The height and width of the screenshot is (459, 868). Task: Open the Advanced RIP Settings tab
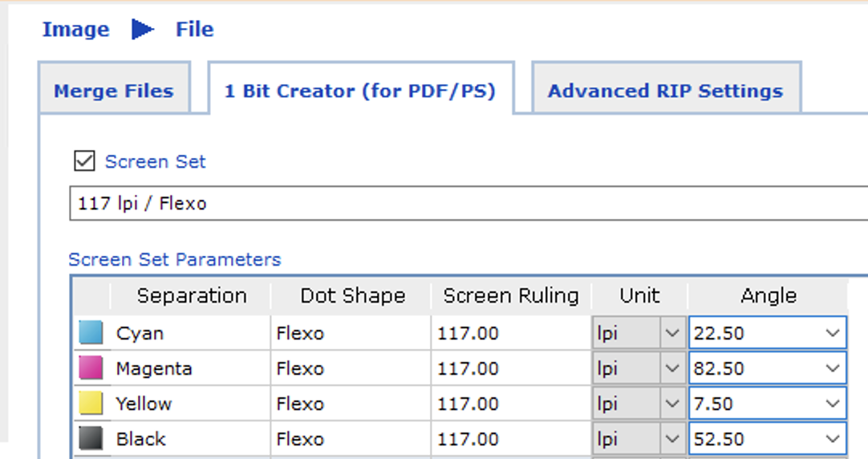coord(665,91)
